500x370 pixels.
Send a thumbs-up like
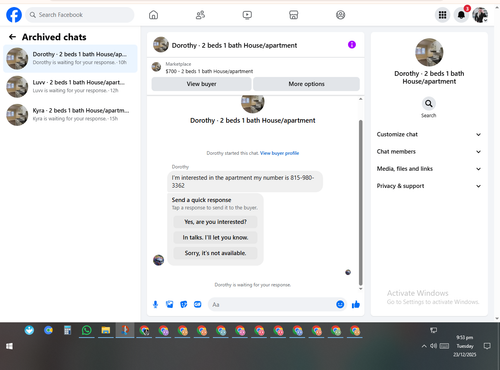click(356, 304)
